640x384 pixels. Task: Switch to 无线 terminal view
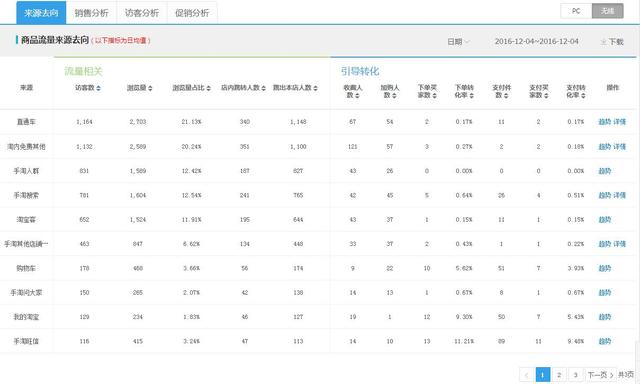(608, 11)
